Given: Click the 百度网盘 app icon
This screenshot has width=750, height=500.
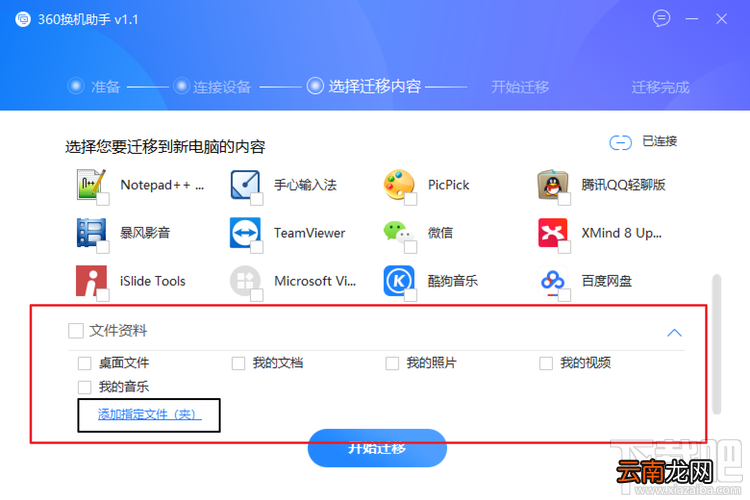Looking at the screenshot, I should tap(552, 281).
